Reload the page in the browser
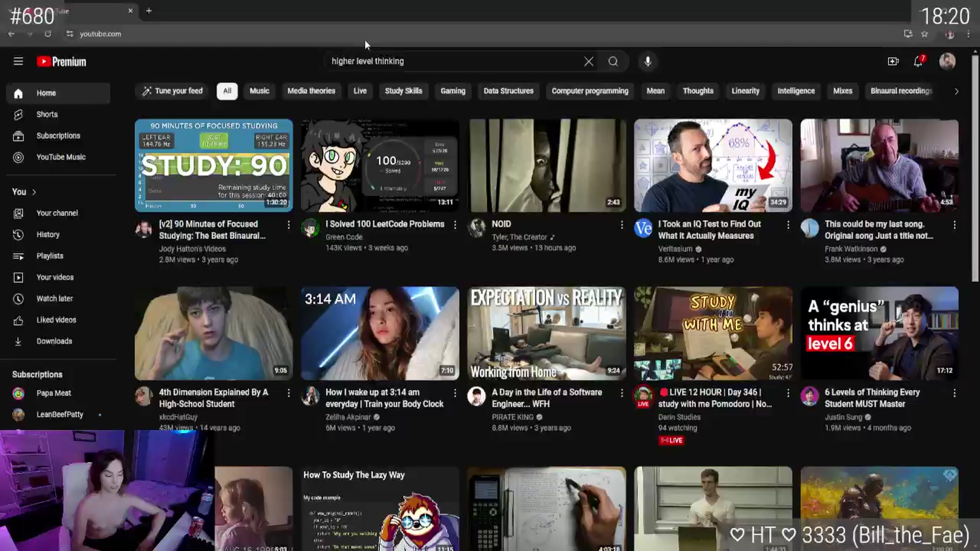 coord(48,34)
